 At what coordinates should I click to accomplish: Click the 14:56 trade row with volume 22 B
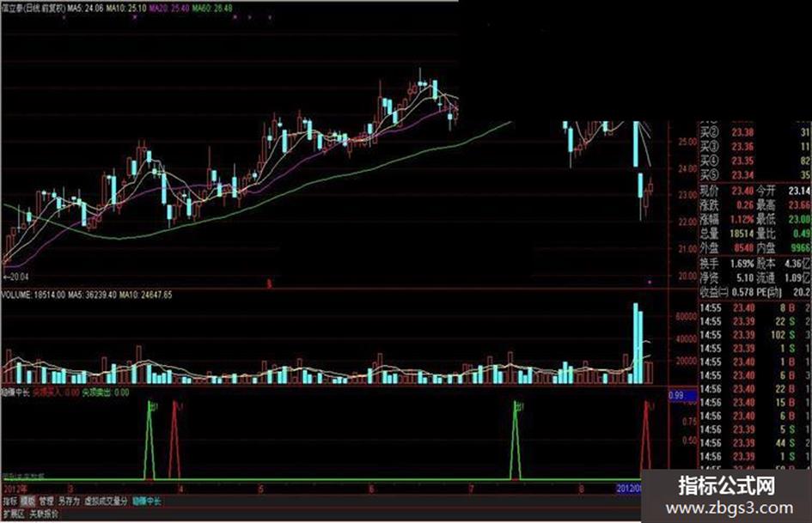(x=755, y=389)
